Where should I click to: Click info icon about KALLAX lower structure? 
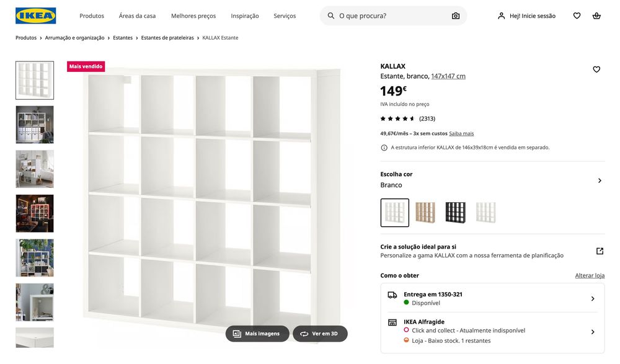384,148
